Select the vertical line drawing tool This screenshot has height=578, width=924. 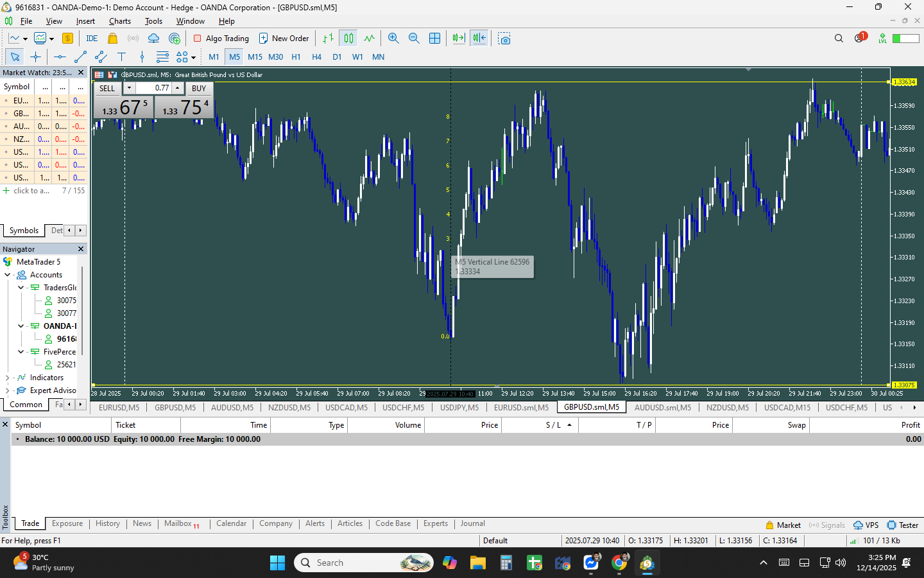142,57
